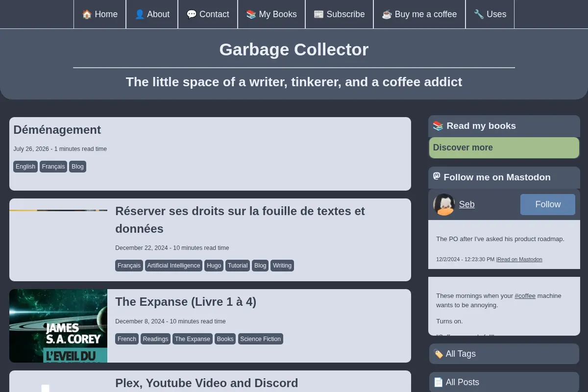Select the Français tag on Déménagement
The height and width of the screenshot is (392, 588).
[53, 167]
